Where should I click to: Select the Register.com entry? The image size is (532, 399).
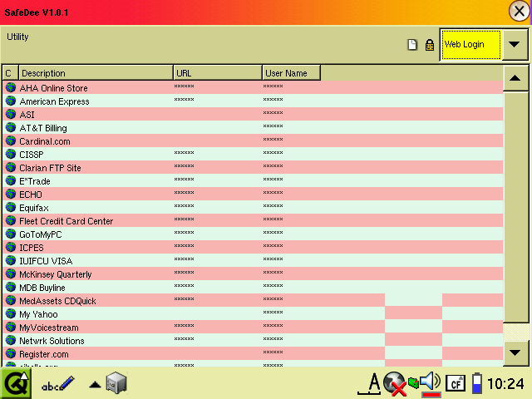coord(253,353)
